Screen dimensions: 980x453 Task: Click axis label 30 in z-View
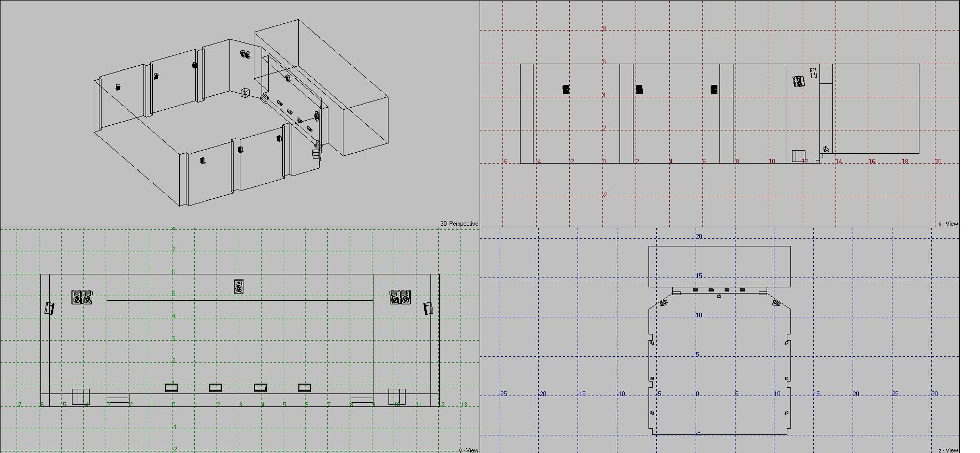[934, 394]
